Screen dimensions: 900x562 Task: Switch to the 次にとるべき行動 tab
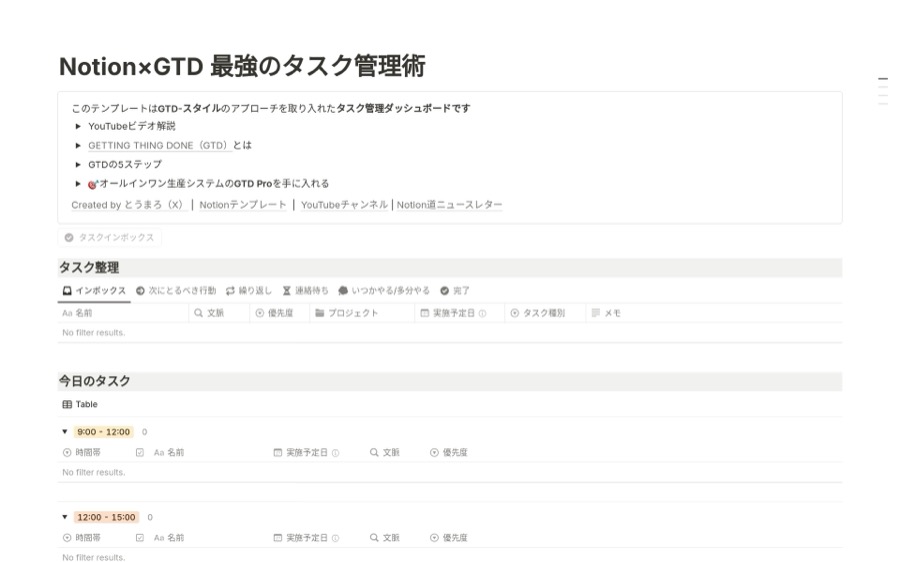[x=176, y=291]
